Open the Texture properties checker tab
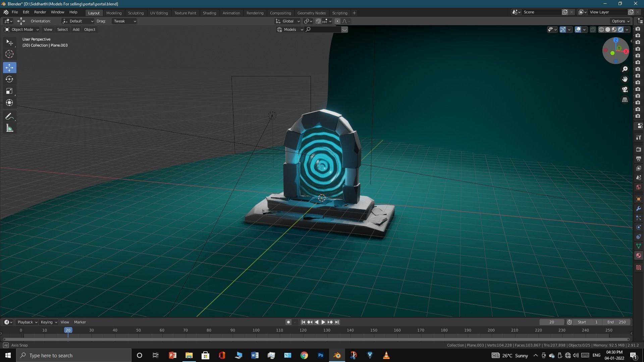The image size is (644, 362). click(x=638, y=267)
